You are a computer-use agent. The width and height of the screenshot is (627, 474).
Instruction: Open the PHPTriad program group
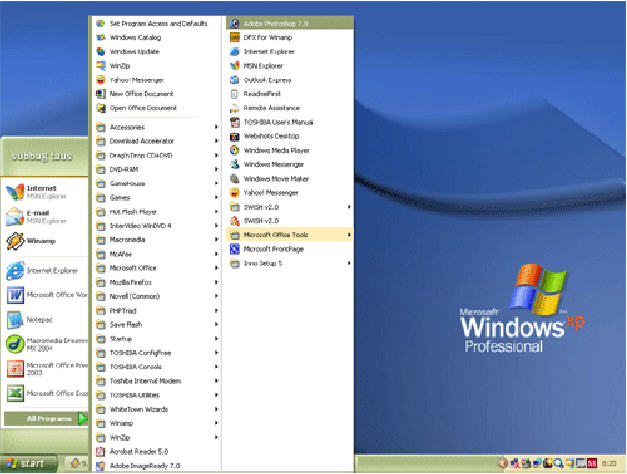coord(156,311)
